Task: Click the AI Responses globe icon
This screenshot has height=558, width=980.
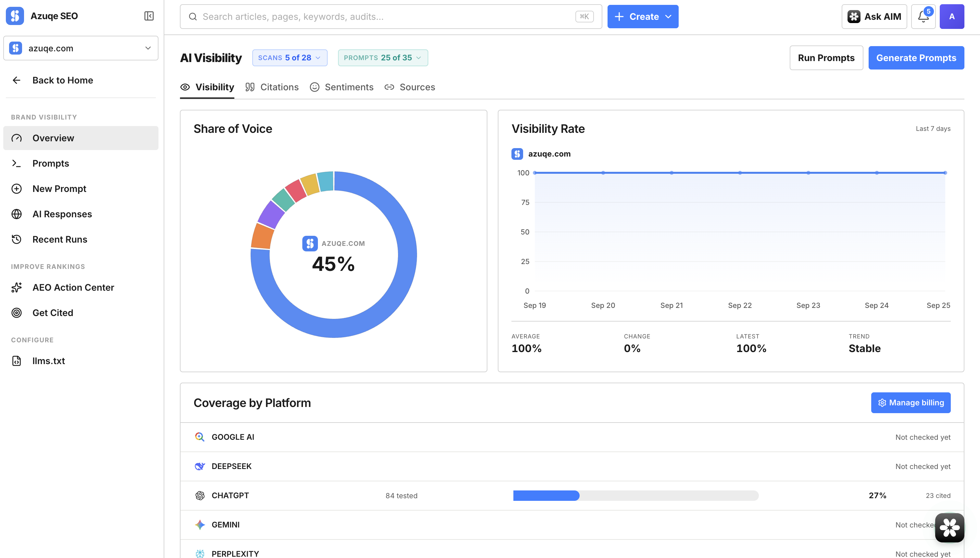Action: pyautogui.click(x=17, y=214)
